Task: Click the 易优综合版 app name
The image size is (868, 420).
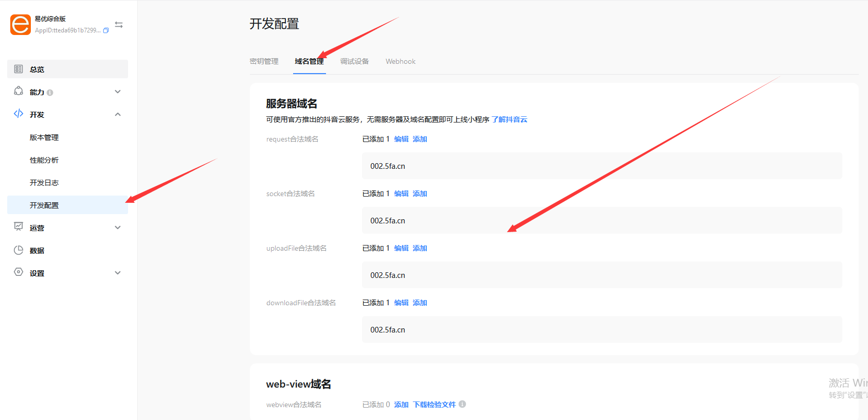Action: pos(50,19)
